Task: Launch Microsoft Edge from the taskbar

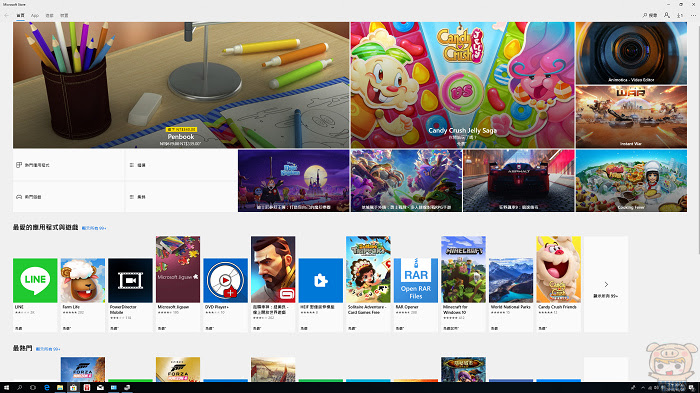Action: pos(46,388)
